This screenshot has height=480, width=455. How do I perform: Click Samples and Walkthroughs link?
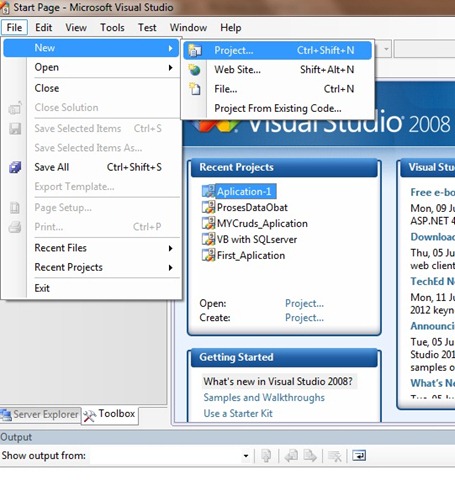(x=264, y=397)
